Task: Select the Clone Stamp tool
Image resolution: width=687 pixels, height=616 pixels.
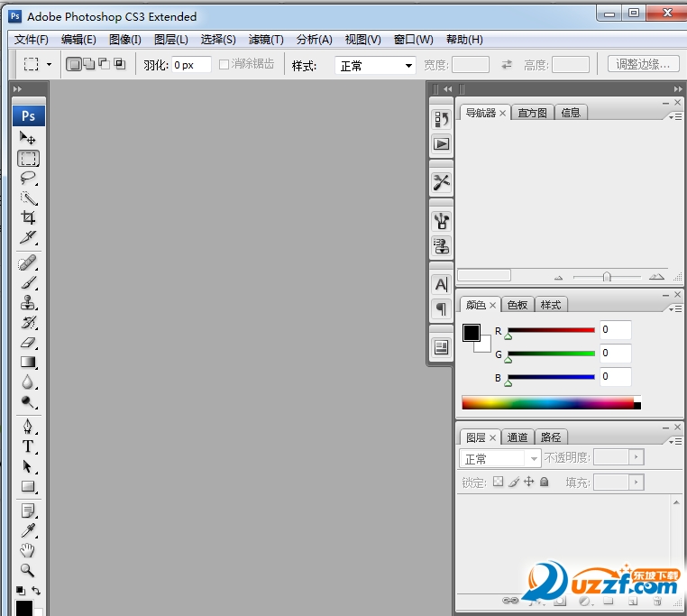Action: click(x=28, y=302)
